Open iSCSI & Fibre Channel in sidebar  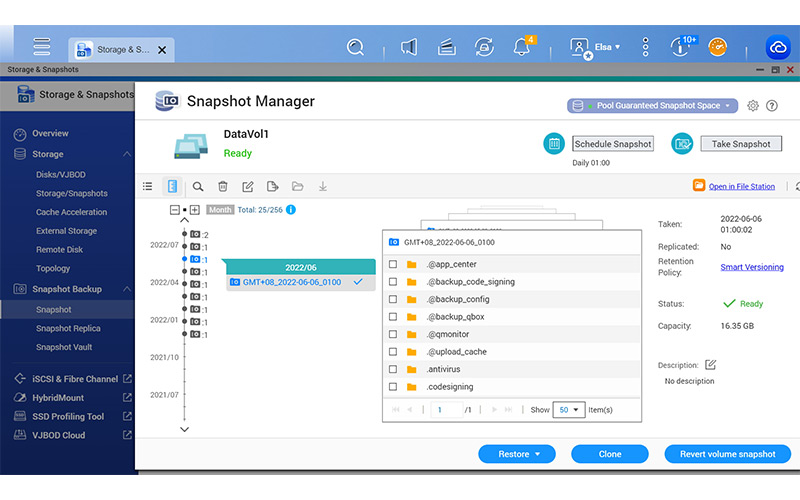point(73,379)
